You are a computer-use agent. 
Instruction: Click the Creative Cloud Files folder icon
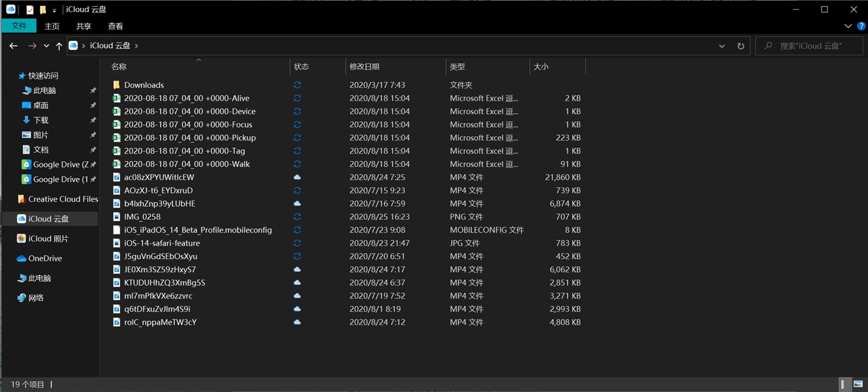(x=22, y=199)
